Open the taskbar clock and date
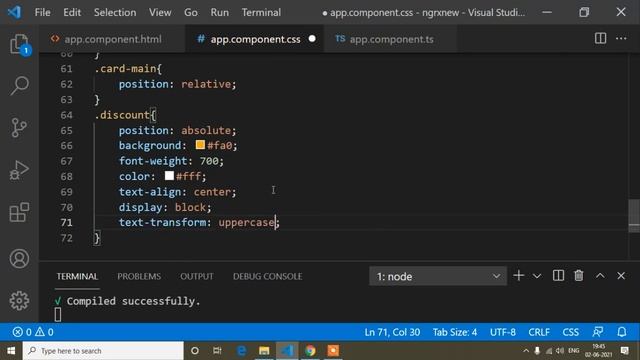The height and width of the screenshot is (360, 640). coord(598,351)
